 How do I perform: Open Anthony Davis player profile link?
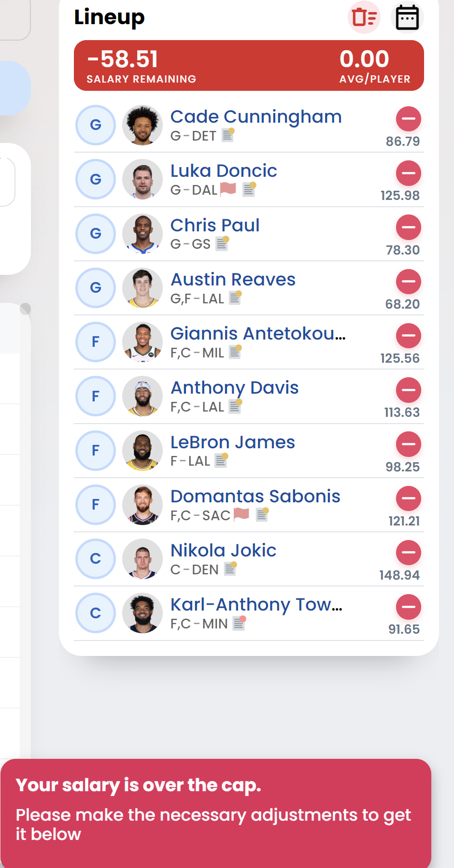(235, 388)
